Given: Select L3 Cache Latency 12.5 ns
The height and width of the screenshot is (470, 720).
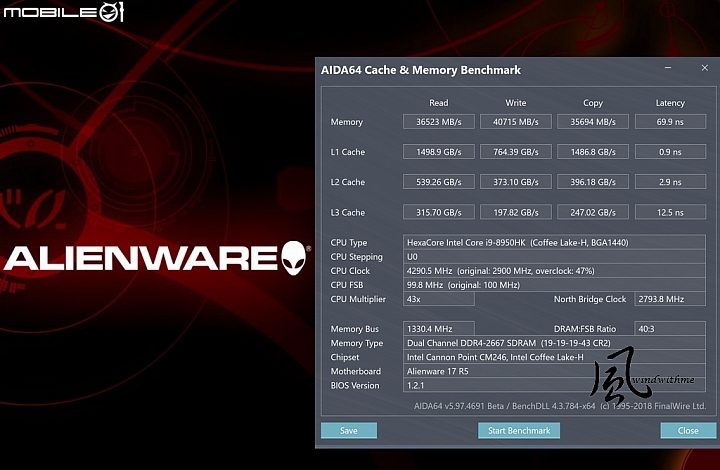Looking at the screenshot, I should coord(670,212).
